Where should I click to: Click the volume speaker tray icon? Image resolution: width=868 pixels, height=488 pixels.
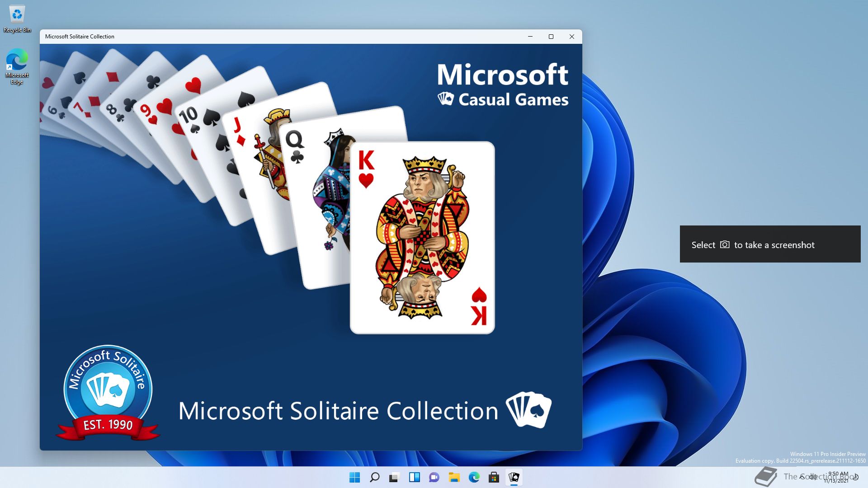[813, 477]
